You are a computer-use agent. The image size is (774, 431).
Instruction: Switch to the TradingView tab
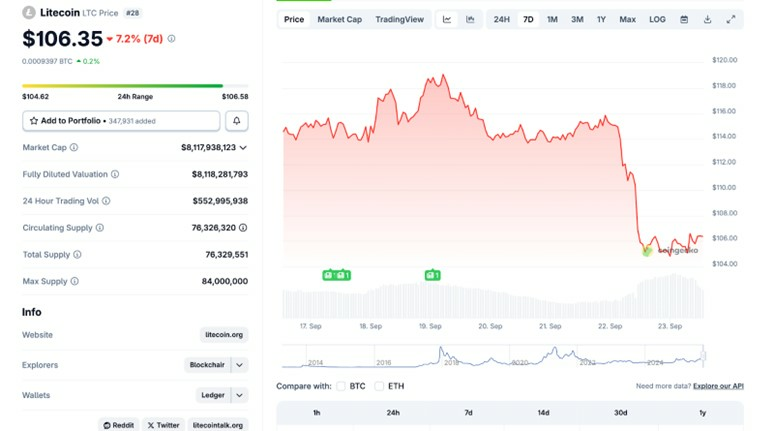(x=399, y=20)
